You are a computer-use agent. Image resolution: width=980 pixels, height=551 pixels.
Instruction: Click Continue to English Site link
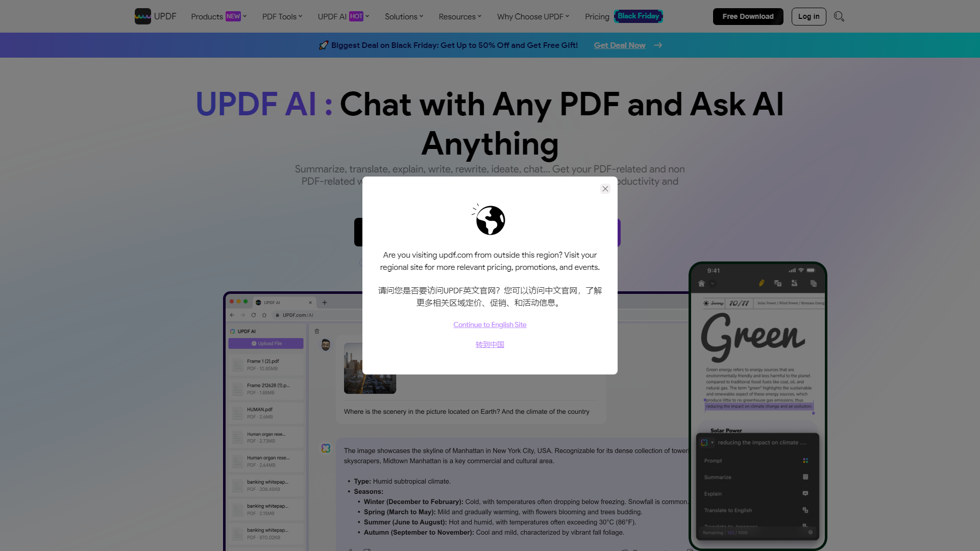click(x=489, y=324)
